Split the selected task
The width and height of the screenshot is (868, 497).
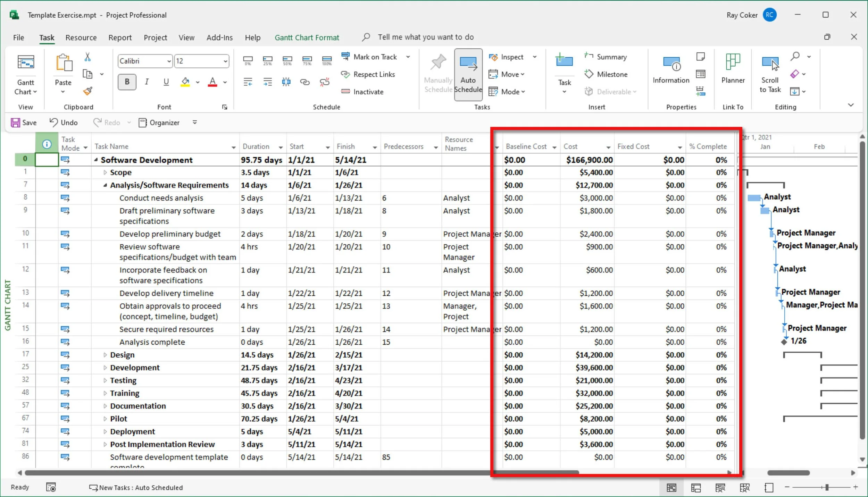286,82
